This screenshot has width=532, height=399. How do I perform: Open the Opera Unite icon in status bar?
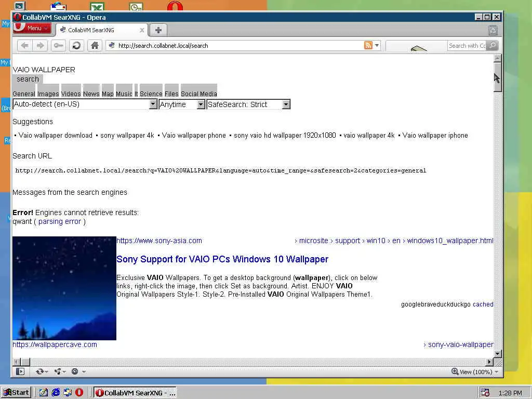coord(58,371)
